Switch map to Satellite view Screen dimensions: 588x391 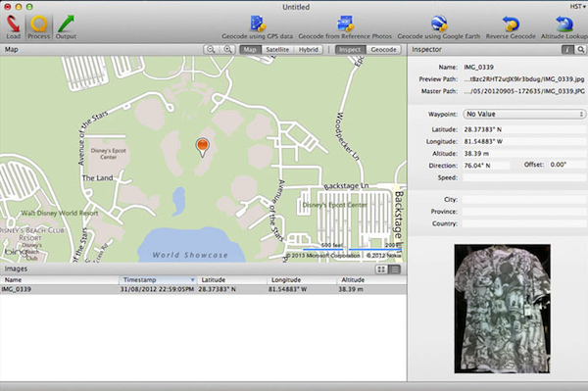277,49
